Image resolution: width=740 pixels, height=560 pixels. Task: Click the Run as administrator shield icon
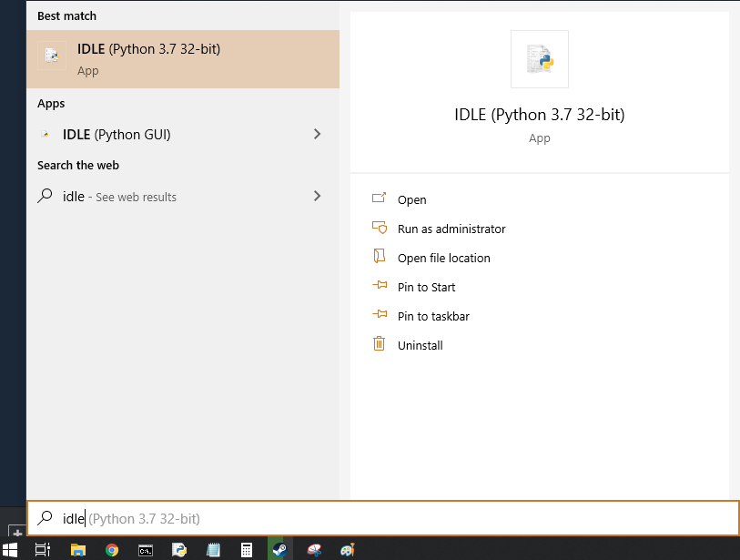pyautogui.click(x=380, y=228)
